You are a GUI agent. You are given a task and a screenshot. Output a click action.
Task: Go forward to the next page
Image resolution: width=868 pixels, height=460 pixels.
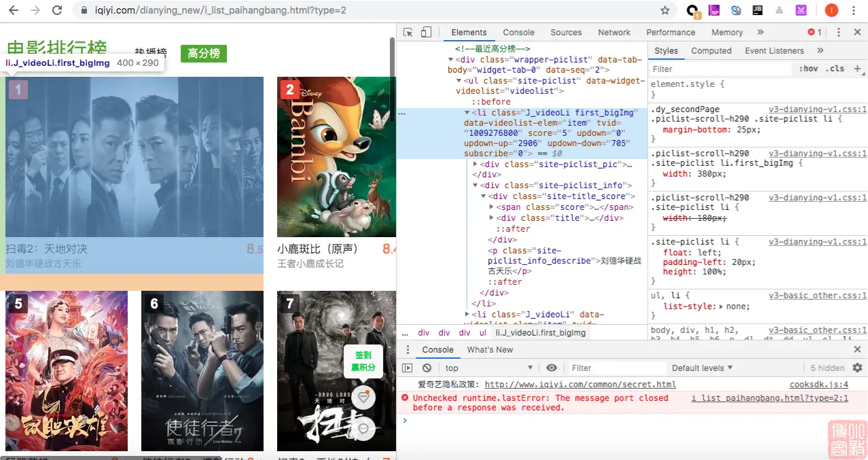(35, 10)
